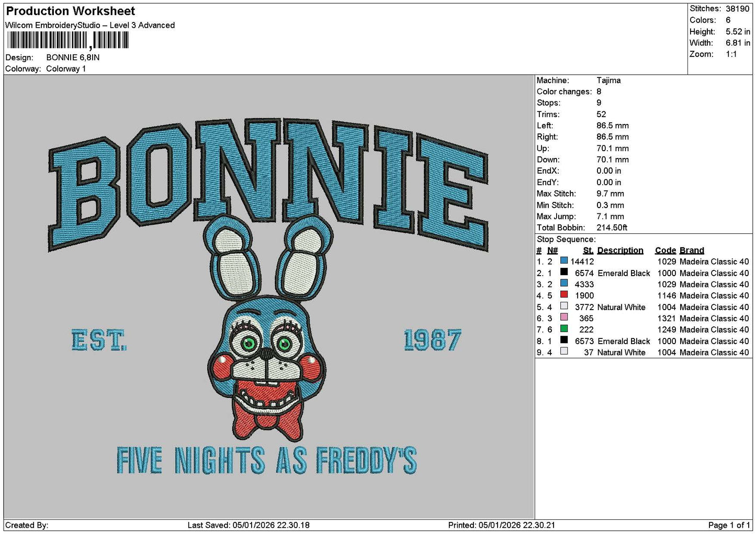Click stitch count 222 in stop row 7
The height and width of the screenshot is (534, 756).
pyautogui.click(x=586, y=330)
